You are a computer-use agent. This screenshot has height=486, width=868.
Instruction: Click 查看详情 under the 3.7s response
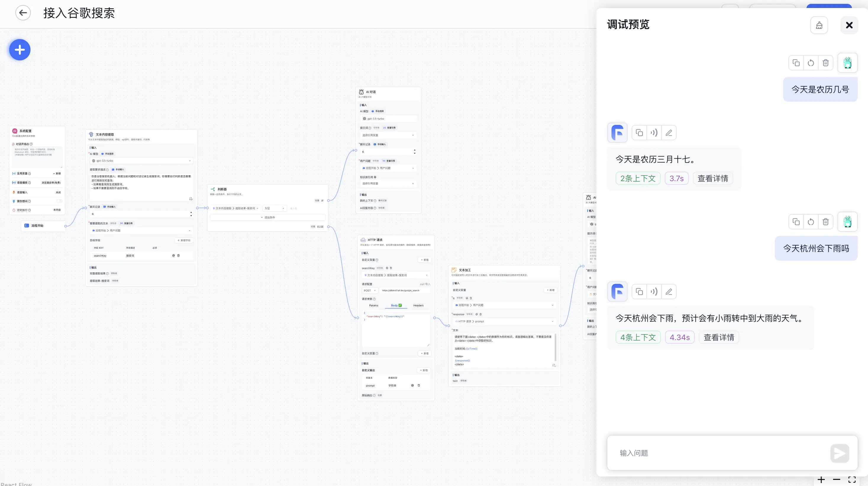pyautogui.click(x=712, y=178)
